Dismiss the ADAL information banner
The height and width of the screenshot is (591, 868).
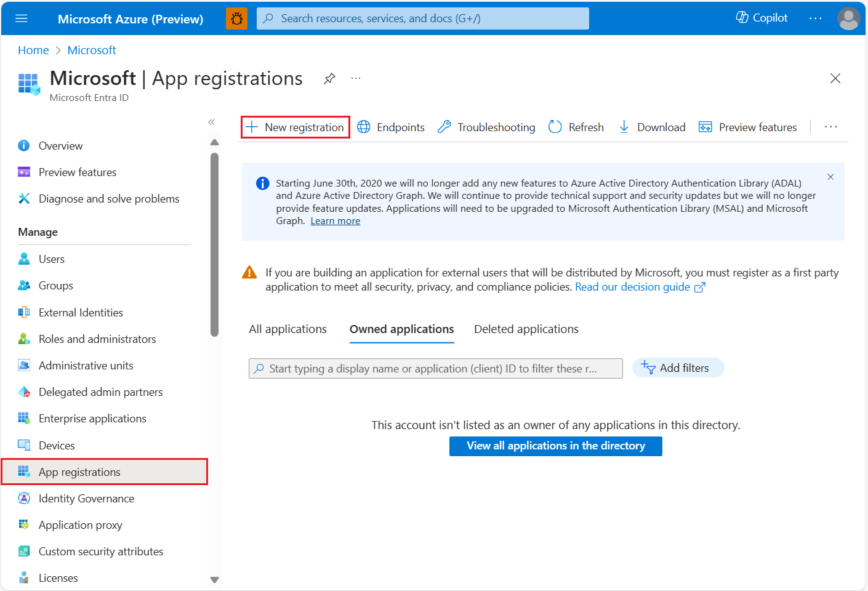coord(830,177)
